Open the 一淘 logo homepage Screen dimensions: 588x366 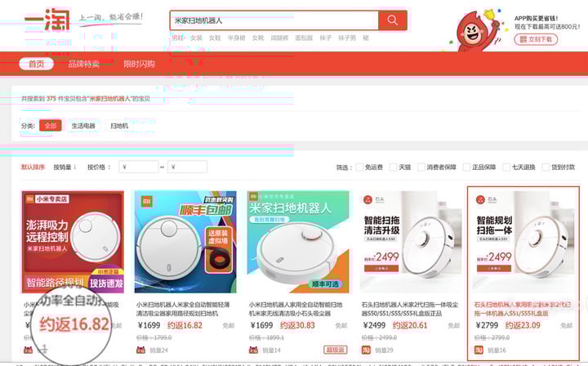coord(47,20)
